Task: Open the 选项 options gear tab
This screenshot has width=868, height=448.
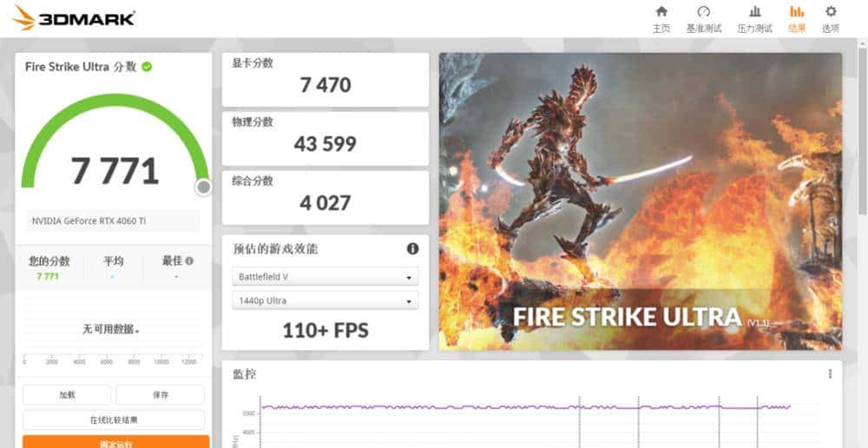Action: click(x=831, y=19)
